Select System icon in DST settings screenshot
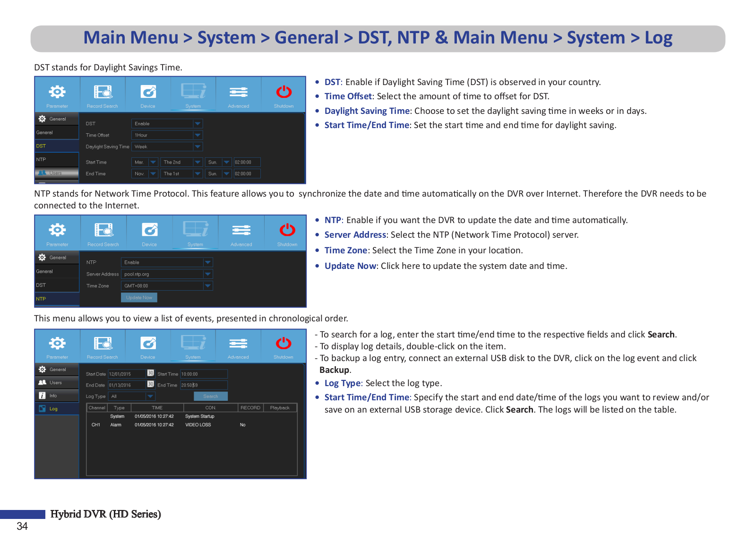The width and height of the screenshot is (756, 535). point(193,91)
